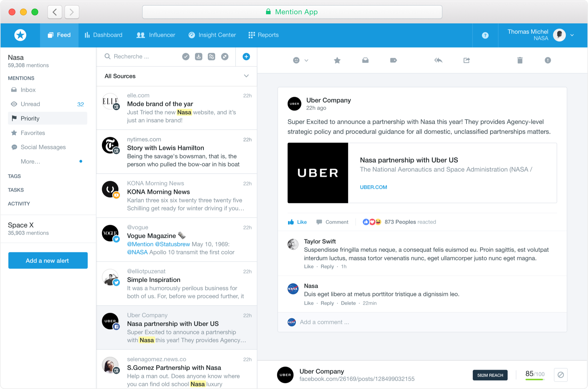Click the emoji/sentiment icon in feed toolbar
Viewport: 588px width, 389px height.
point(296,60)
